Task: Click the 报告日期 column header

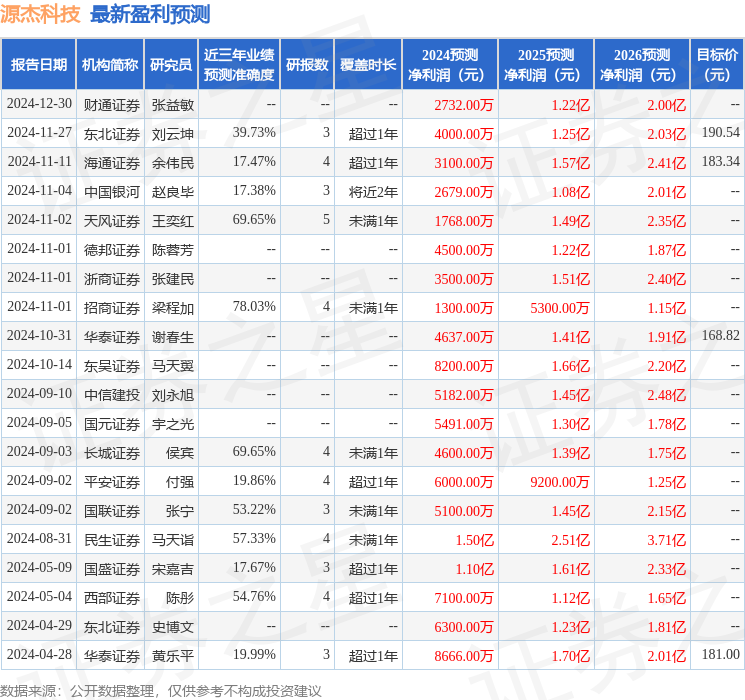Action: tap(38, 65)
